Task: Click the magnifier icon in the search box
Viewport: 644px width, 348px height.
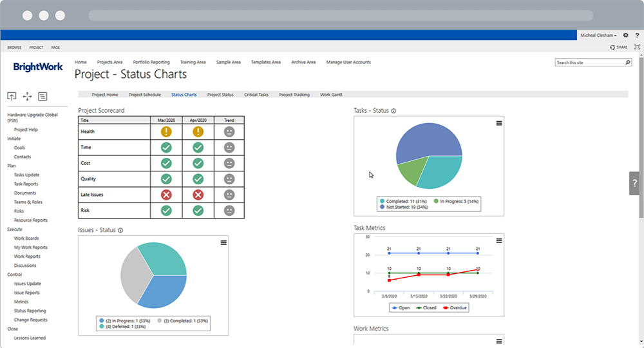Action: (627, 63)
